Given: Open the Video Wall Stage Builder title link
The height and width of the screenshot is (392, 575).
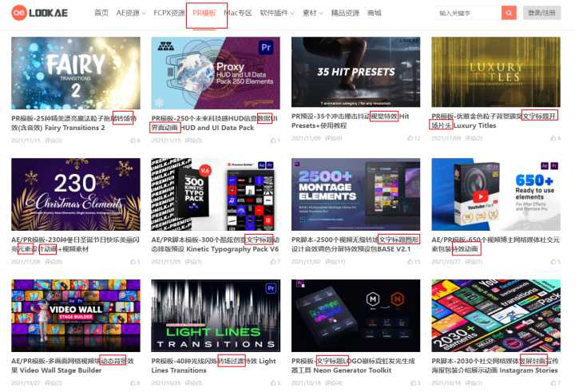Looking at the screenshot, I should pos(75,365).
